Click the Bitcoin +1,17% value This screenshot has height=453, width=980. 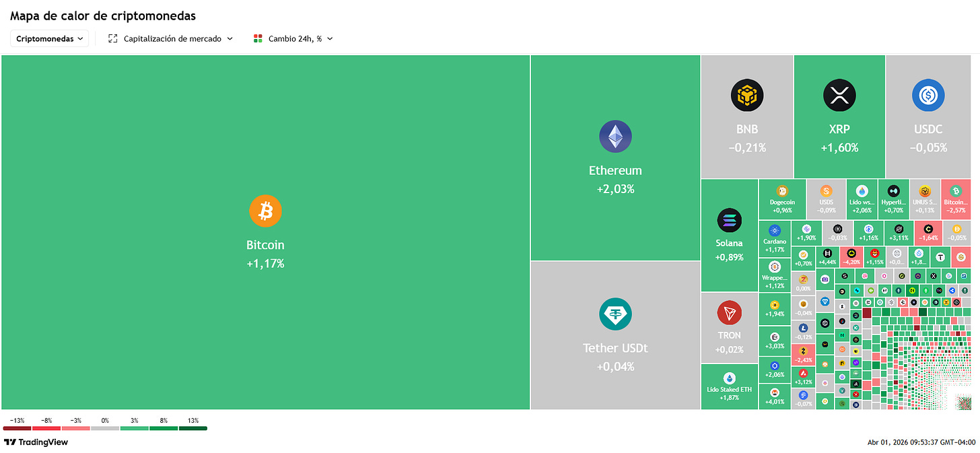265,264
